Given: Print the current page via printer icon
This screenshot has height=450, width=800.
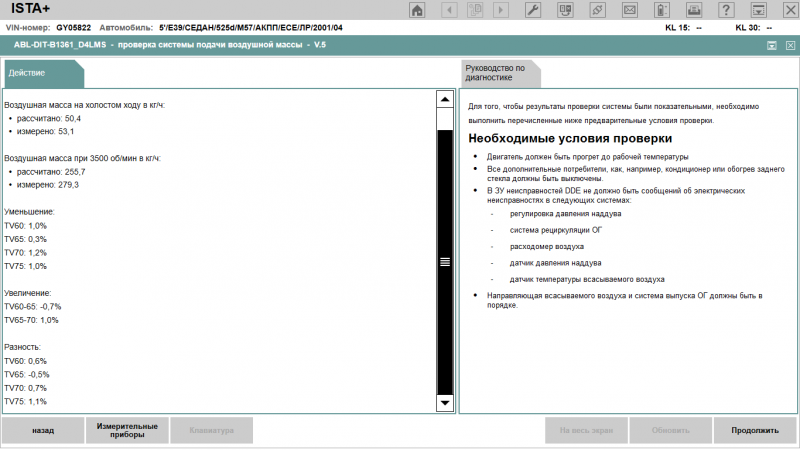Looking at the screenshot, I should coord(694,10).
